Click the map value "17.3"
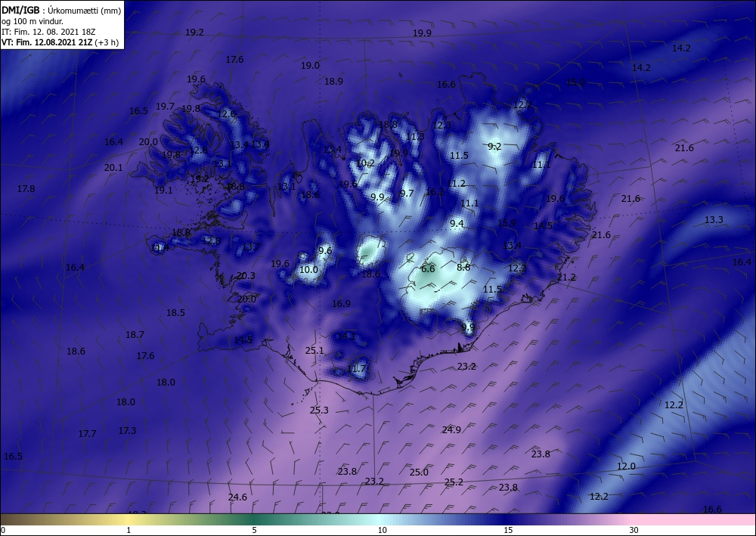756x536 pixels. click(x=127, y=430)
